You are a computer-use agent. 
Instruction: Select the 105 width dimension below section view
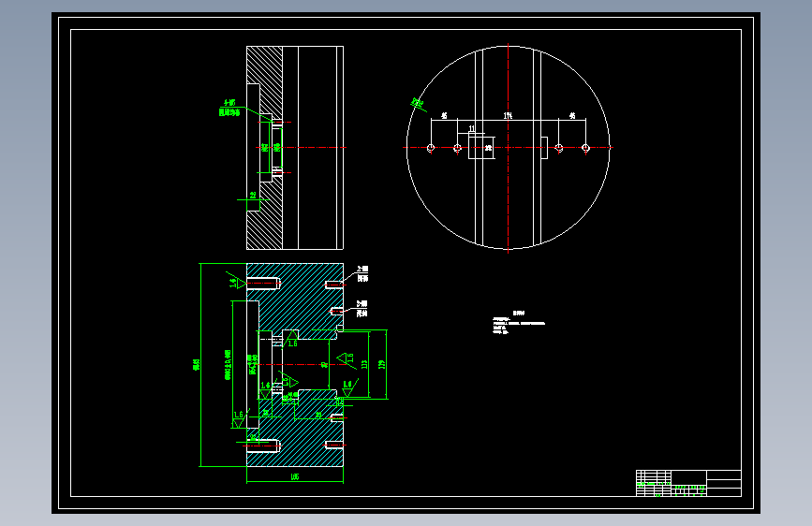[295, 476]
